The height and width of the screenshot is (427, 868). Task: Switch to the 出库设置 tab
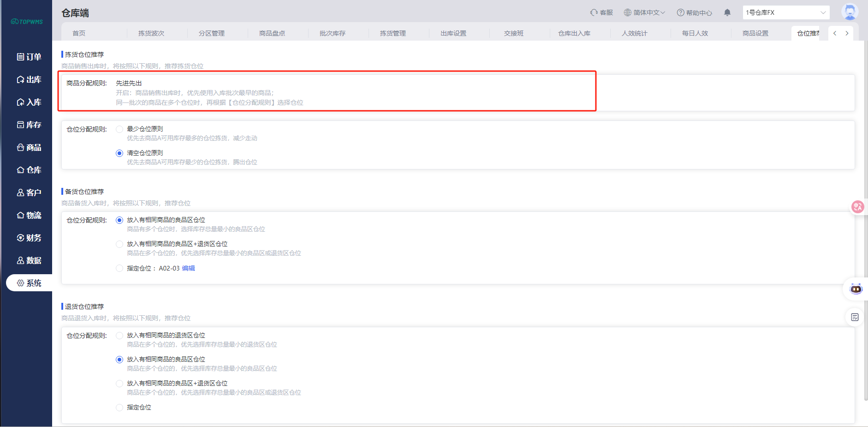point(453,33)
